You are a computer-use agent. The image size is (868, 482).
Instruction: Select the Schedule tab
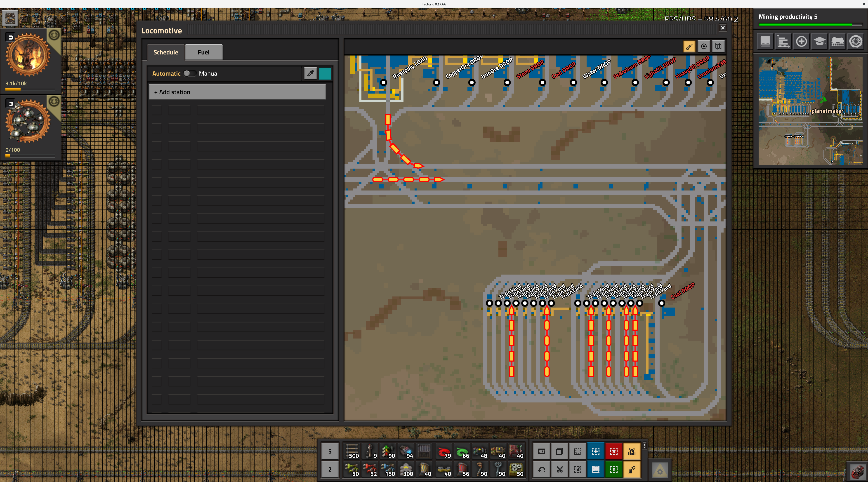pos(165,52)
